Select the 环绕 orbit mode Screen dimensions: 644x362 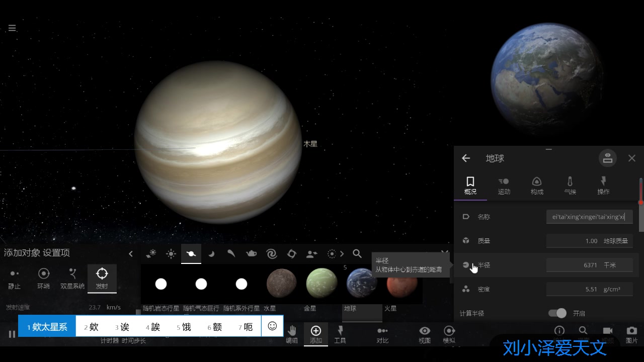click(x=44, y=278)
